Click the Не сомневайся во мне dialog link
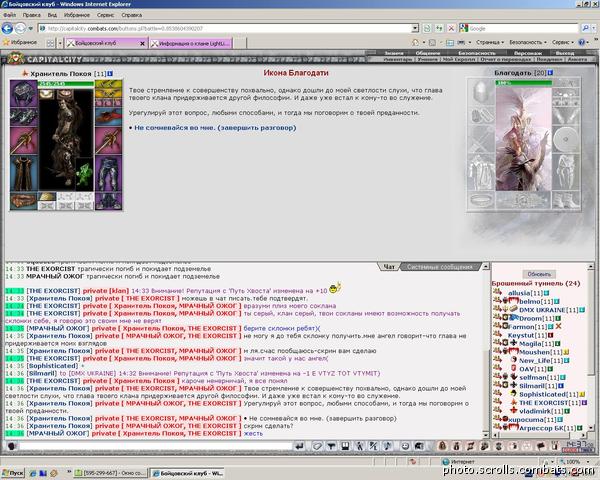This screenshot has height=480, width=600. pos(215,127)
